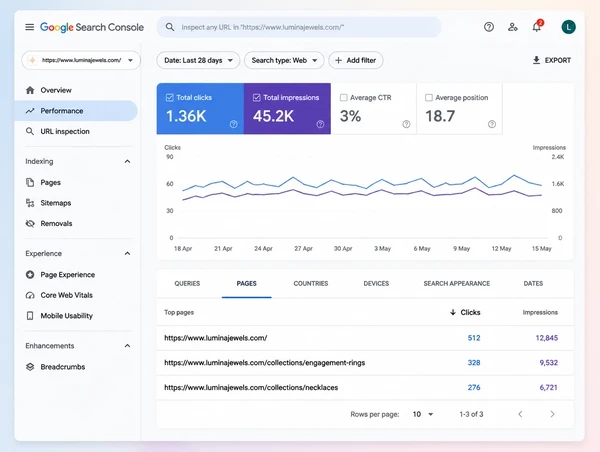Click the Top pages column header
Image resolution: width=600 pixels, height=452 pixels.
pyautogui.click(x=179, y=312)
